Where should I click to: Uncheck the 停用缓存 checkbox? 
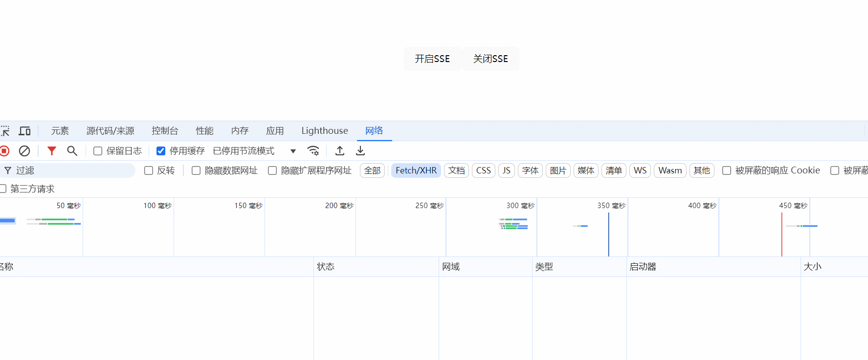click(x=161, y=151)
